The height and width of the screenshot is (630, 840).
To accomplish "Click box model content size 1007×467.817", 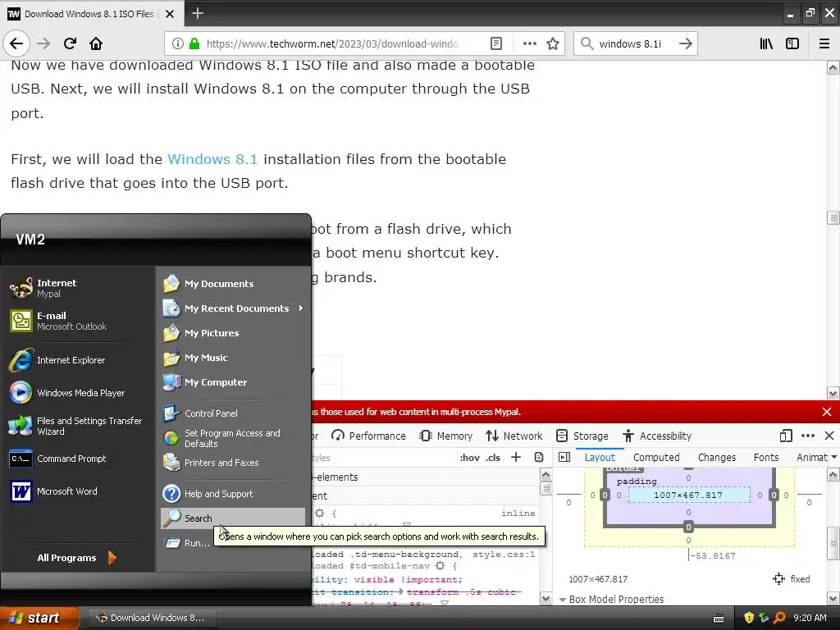I will (x=688, y=495).
